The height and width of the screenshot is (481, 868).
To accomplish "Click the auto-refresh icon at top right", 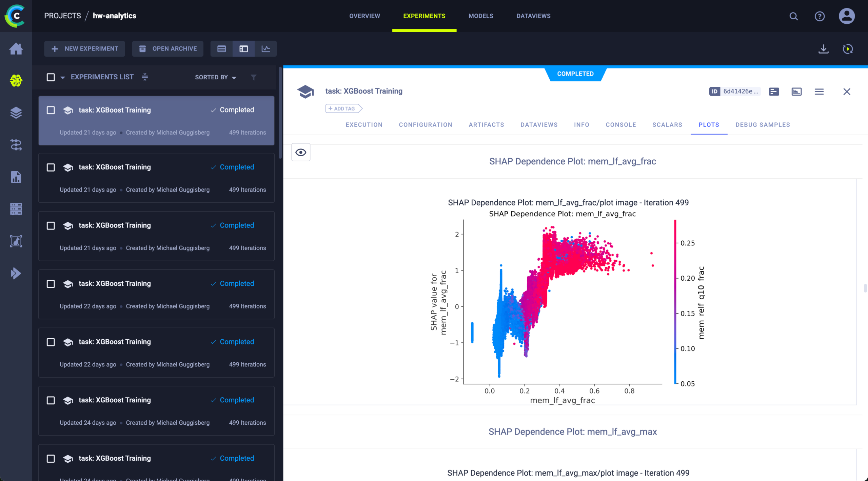I will [x=848, y=49].
